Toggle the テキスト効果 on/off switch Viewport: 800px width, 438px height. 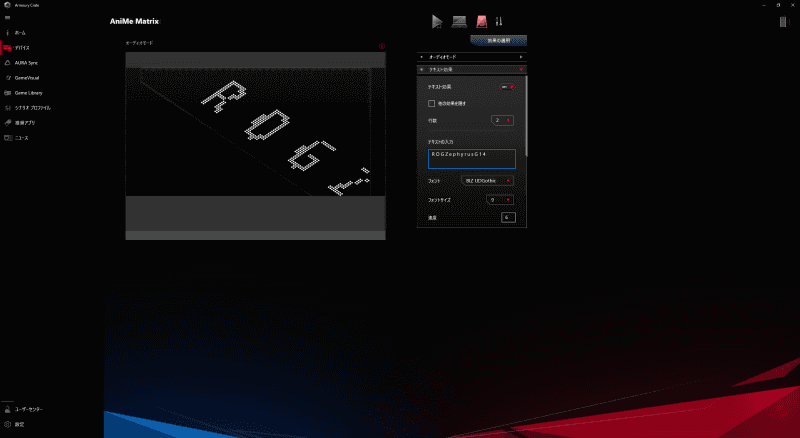pos(507,87)
